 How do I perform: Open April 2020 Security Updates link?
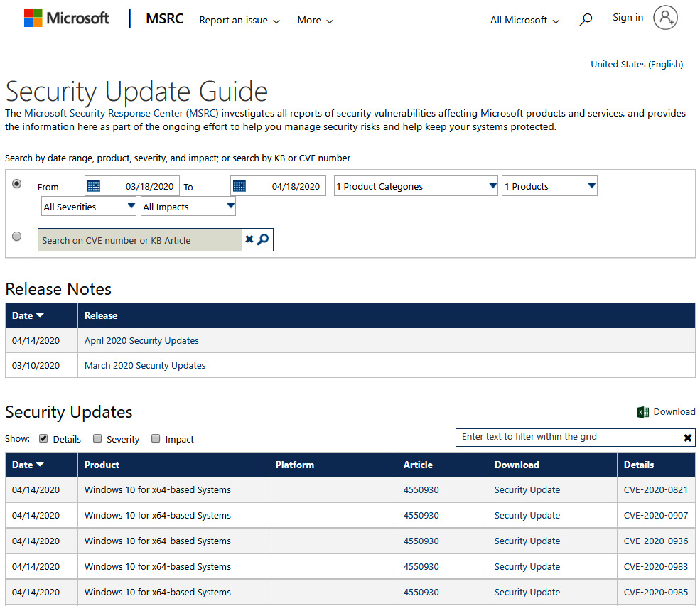(141, 340)
